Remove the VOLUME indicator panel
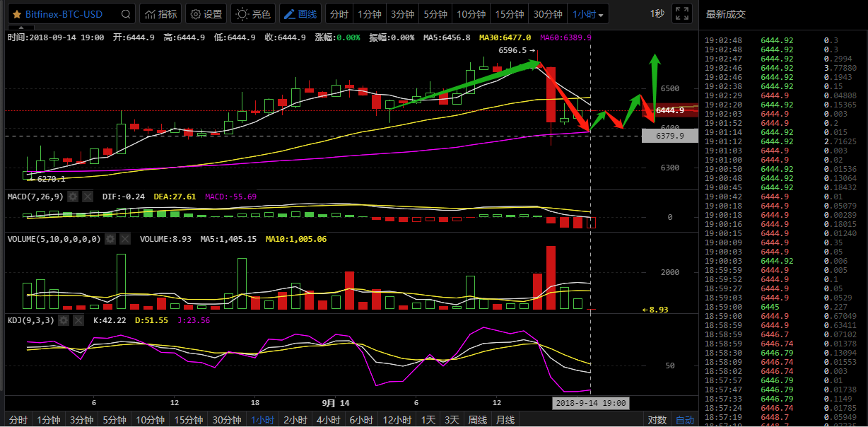 click(x=125, y=239)
